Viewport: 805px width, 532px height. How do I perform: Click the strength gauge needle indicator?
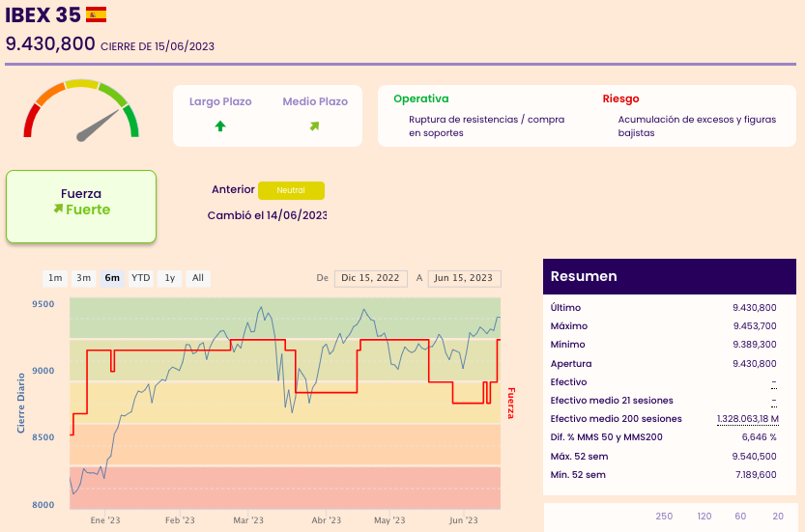coord(98,126)
